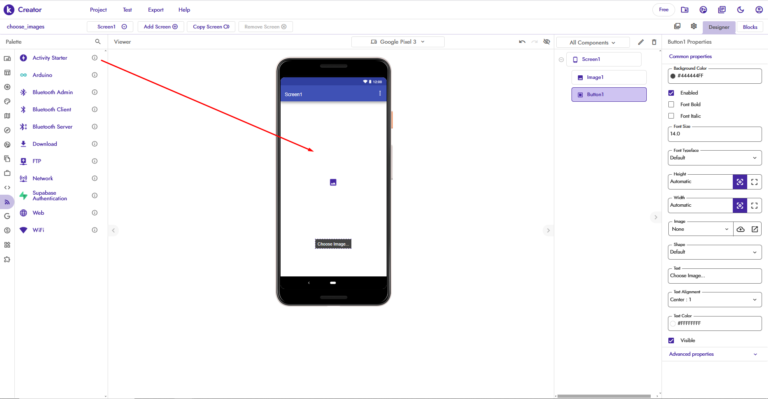The image size is (768, 399).
Task: Open the Dynamic Components code-brackets category
Action: [7, 188]
